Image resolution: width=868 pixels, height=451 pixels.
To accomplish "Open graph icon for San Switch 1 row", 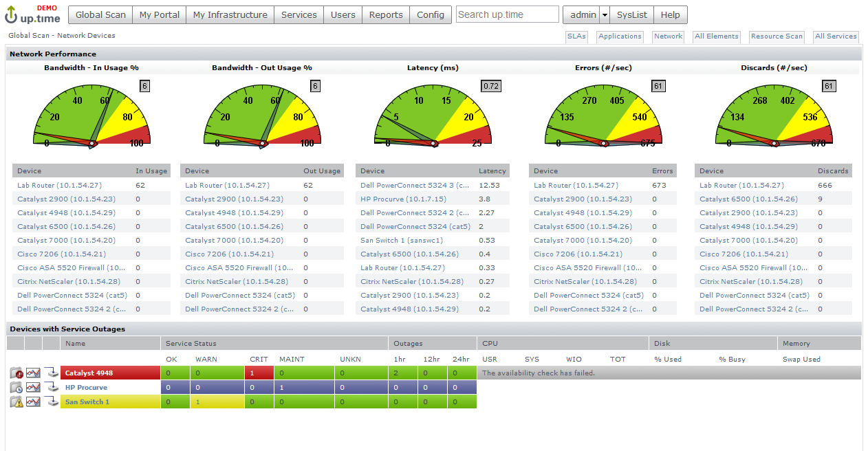I will tap(33, 402).
